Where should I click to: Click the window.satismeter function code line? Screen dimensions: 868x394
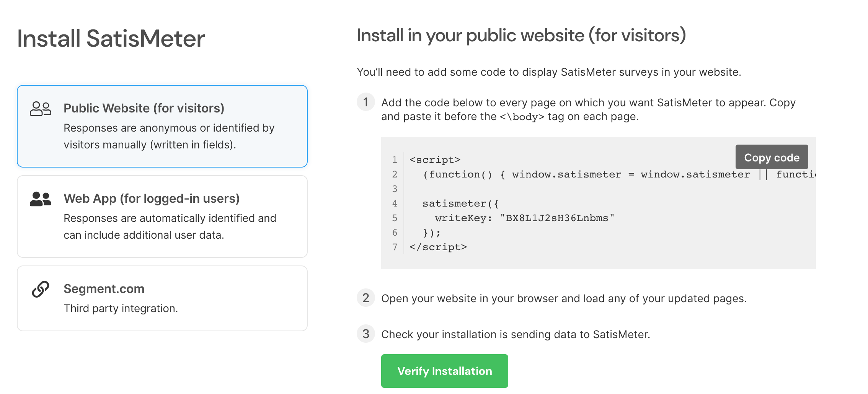[619, 174]
